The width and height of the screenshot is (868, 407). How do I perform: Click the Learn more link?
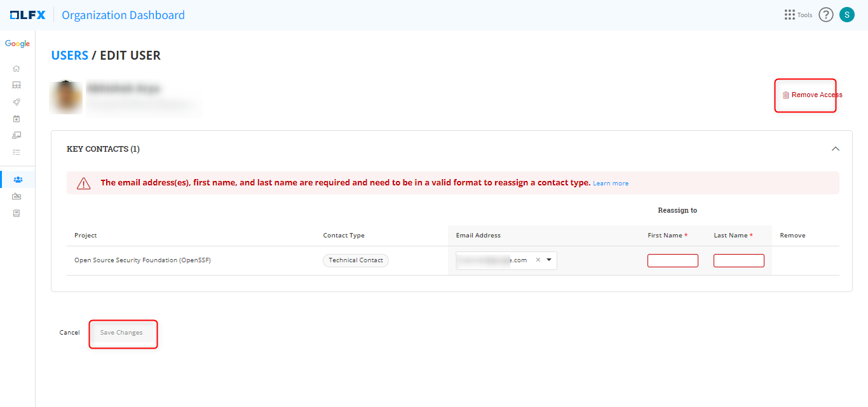click(611, 183)
